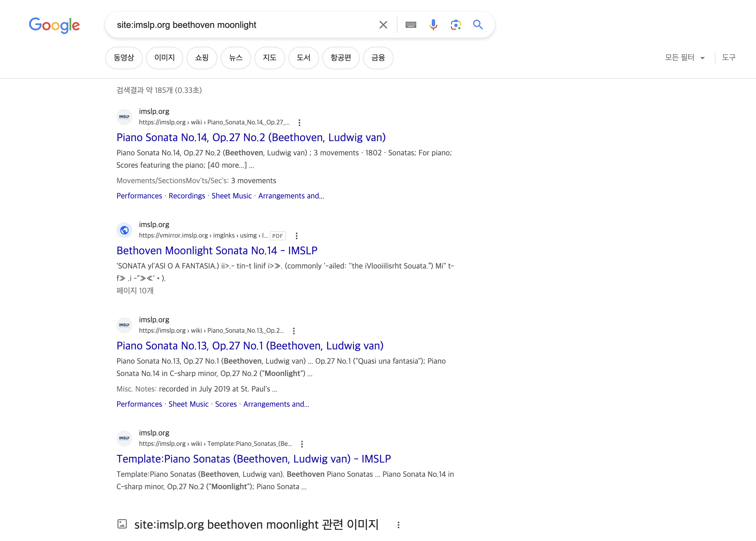Click the image icon beside 관련 이미지 heading

(x=122, y=524)
